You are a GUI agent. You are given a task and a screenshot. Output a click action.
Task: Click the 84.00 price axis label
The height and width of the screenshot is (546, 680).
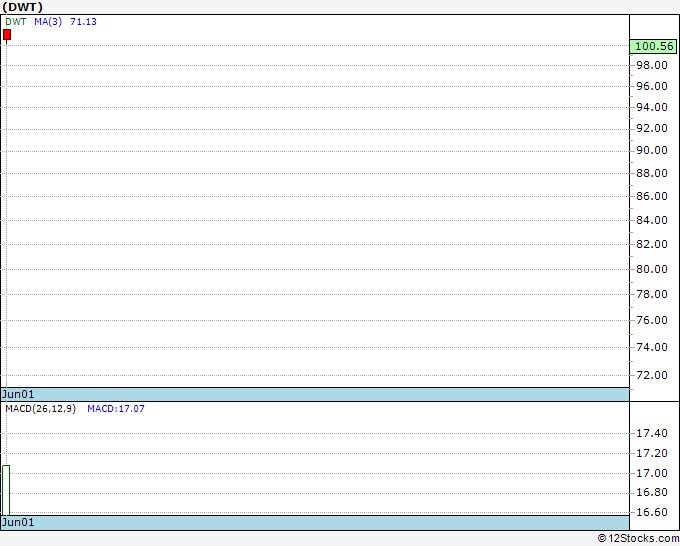[652, 220]
